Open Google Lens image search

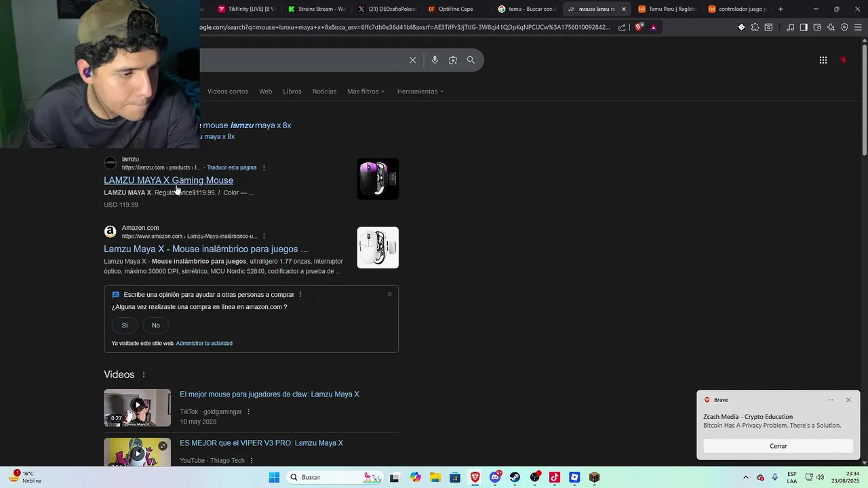453,60
